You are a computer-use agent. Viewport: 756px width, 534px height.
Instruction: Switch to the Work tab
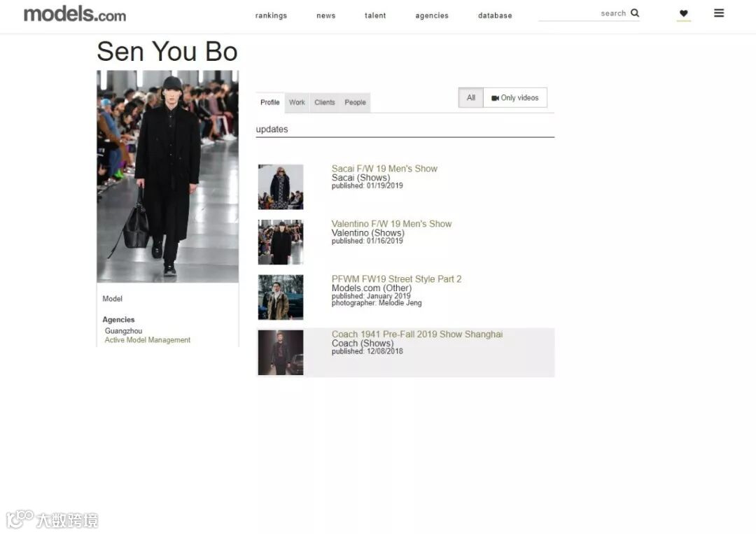click(297, 102)
